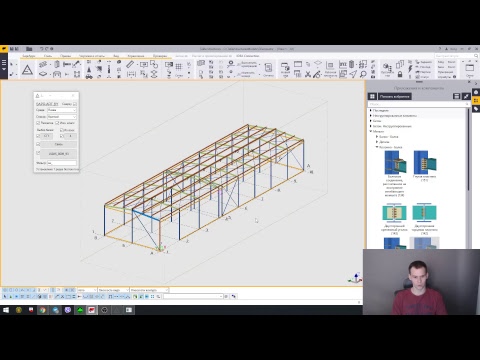Click the right small numeric button in the dialog

pyautogui.click(x=70, y=136)
